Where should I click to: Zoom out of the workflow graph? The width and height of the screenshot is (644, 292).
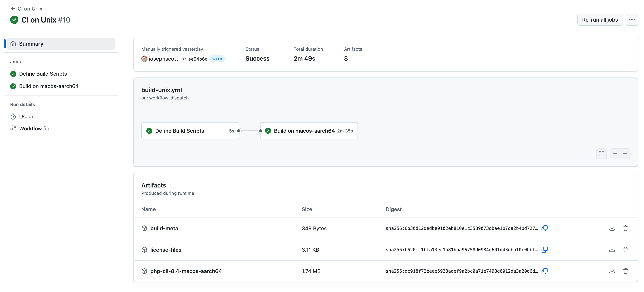point(615,154)
